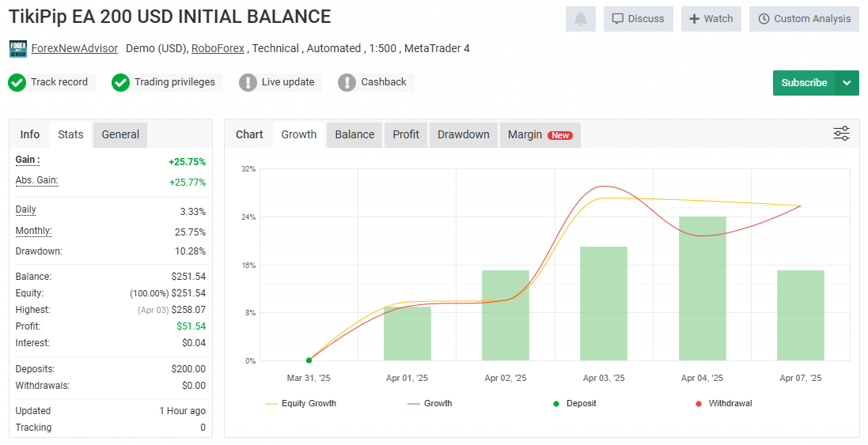Click the Monthly label
The image size is (868, 445).
33,231
